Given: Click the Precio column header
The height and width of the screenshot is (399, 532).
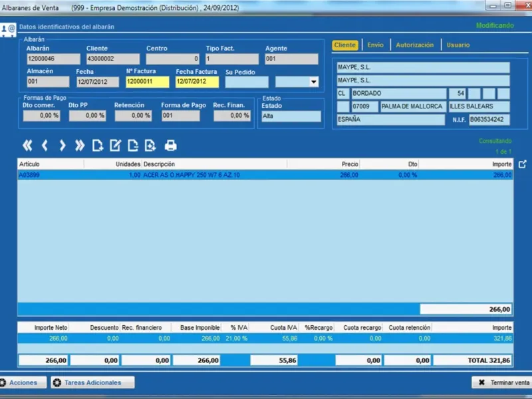Looking at the screenshot, I should pos(323,164).
